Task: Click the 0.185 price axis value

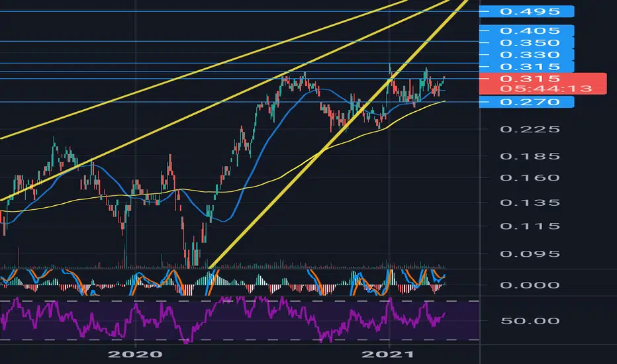Action: point(530,156)
